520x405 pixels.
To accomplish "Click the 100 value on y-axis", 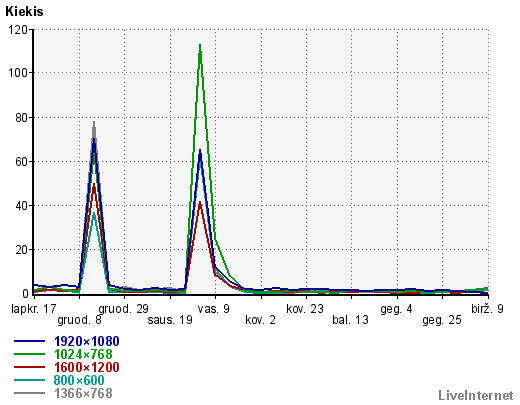I will point(18,73).
